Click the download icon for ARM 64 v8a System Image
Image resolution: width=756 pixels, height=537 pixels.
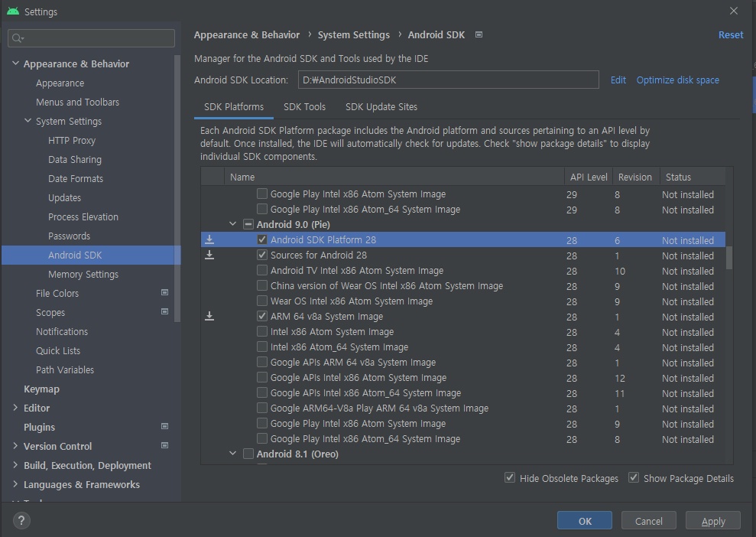click(209, 316)
